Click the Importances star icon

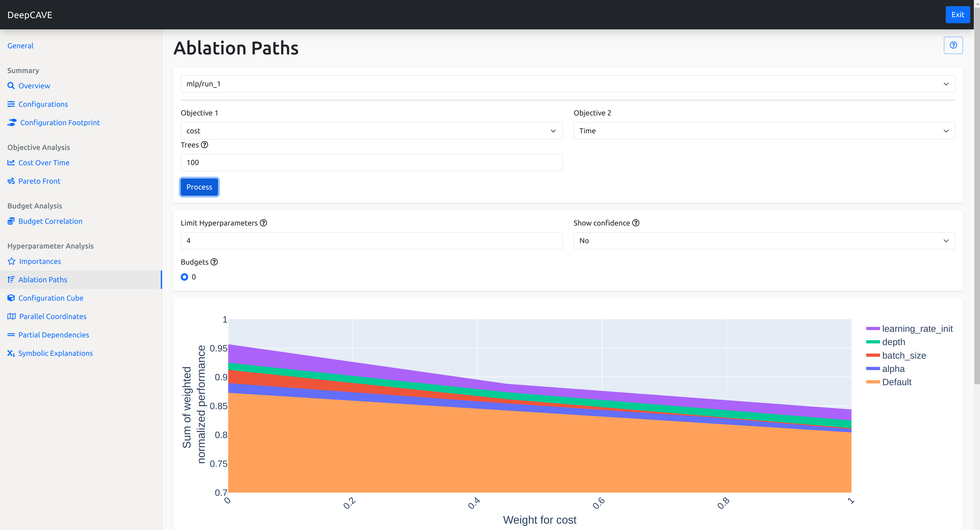click(12, 261)
